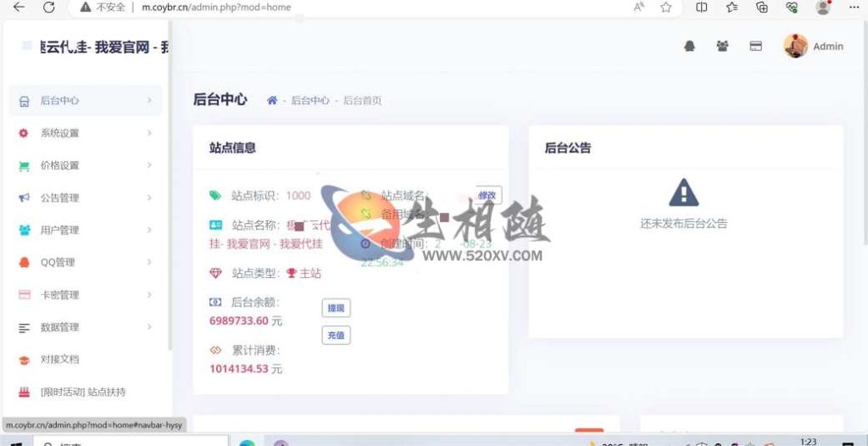
Task: Click the 还未发布后台公告 message
Action: pyautogui.click(x=684, y=224)
